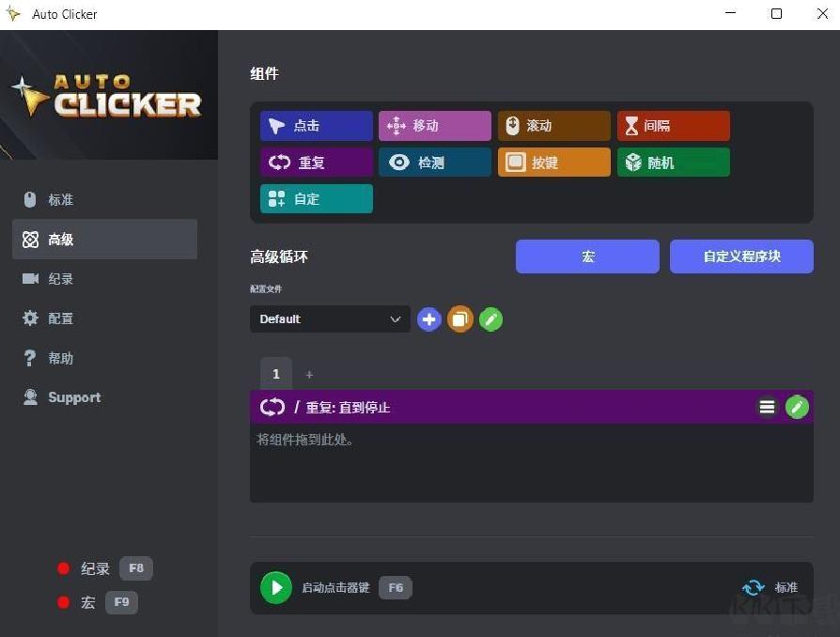Select the 检测 eye detection block
Viewport: 840px width, 637px height.
[435, 163]
